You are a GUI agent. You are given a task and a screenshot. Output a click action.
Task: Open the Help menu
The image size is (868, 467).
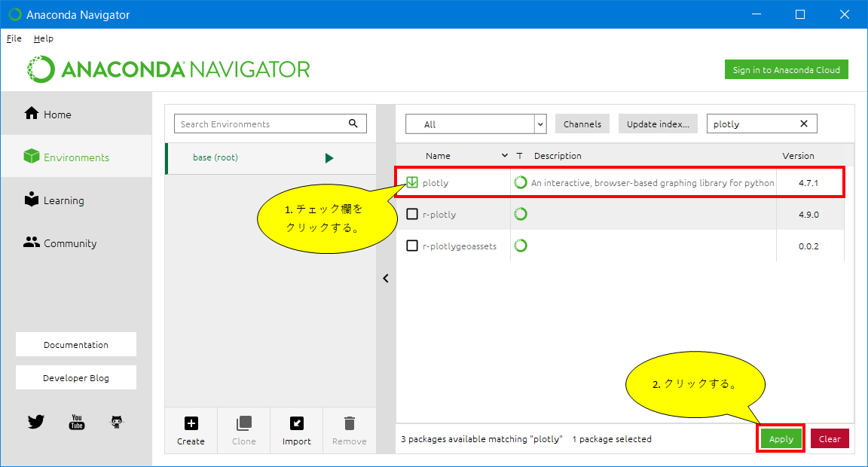tap(43, 38)
